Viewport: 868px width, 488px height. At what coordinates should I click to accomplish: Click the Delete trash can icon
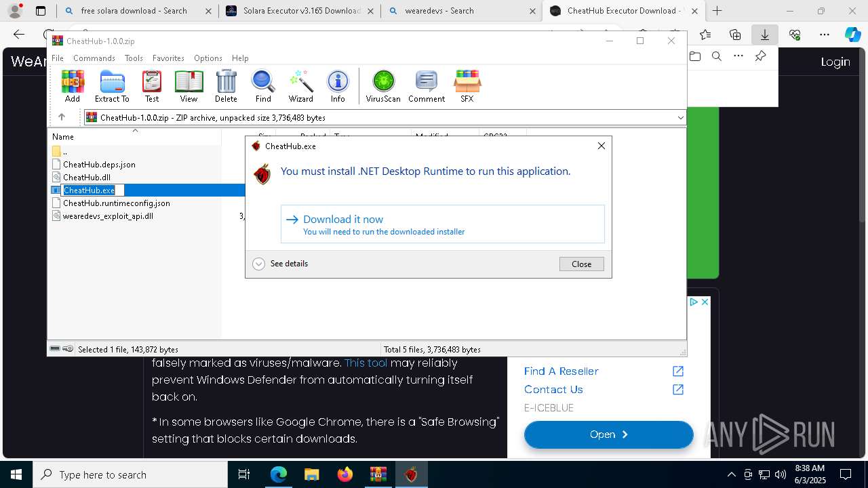(226, 86)
